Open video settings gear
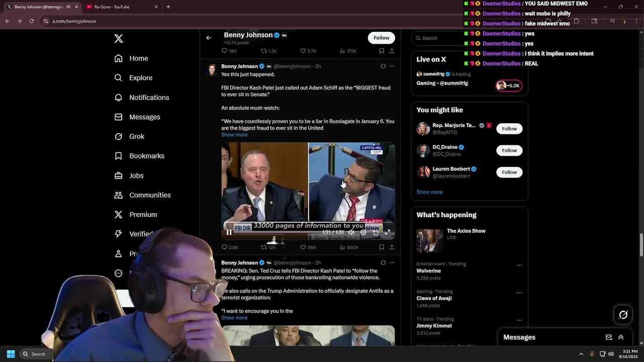 (363, 232)
